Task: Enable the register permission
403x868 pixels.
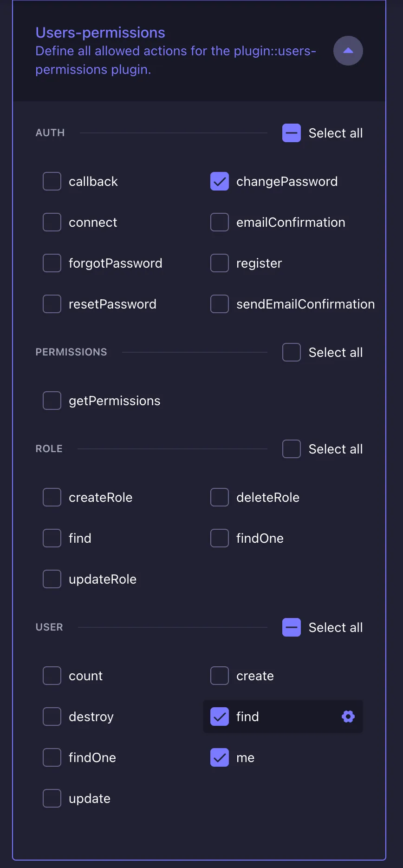Action: pos(219,263)
